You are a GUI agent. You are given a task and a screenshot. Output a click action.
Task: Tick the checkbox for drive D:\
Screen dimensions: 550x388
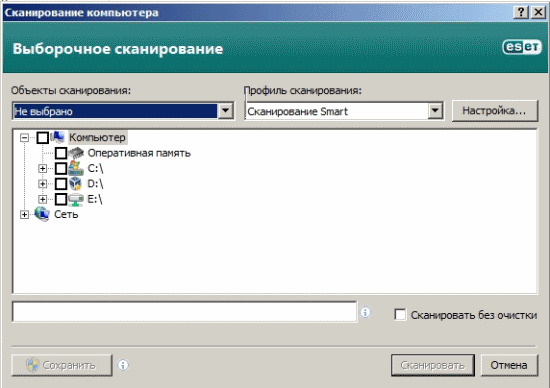(x=61, y=183)
